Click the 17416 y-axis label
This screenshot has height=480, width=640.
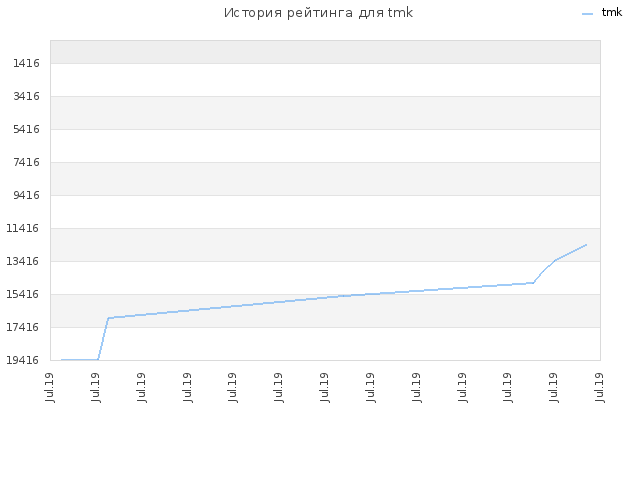(23, 327)
